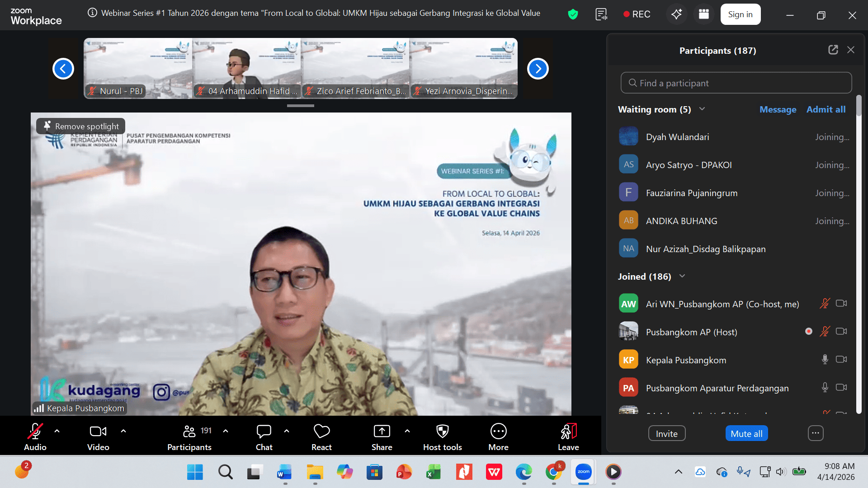
Task: Unmute the microphone with the Audio button
Action: 35,432
